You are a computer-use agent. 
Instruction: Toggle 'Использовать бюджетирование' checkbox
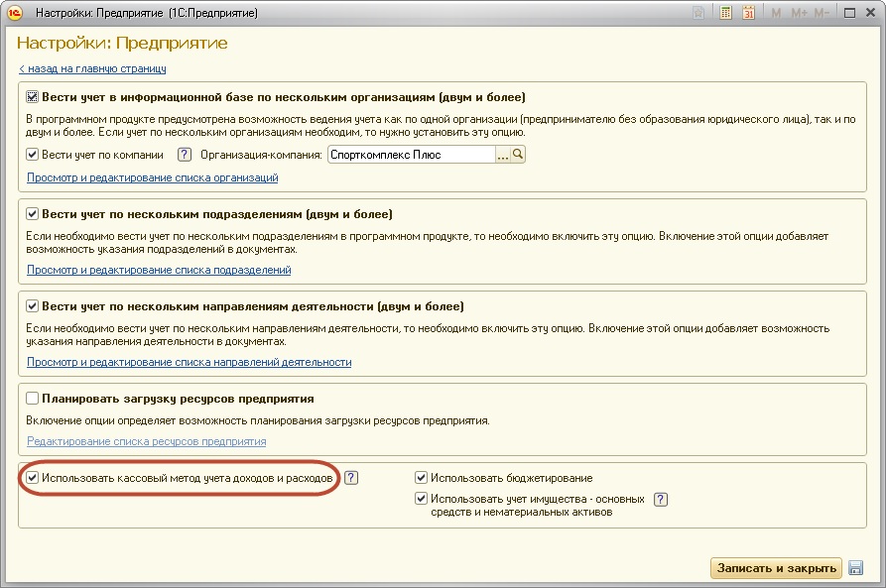coord(421,478)
